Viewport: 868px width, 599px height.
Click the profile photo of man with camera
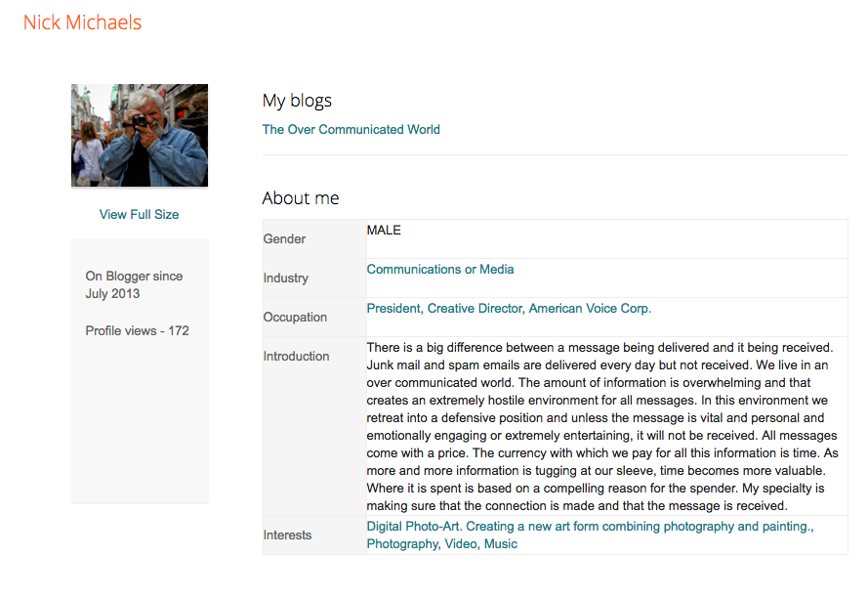(x=140, y=135)
